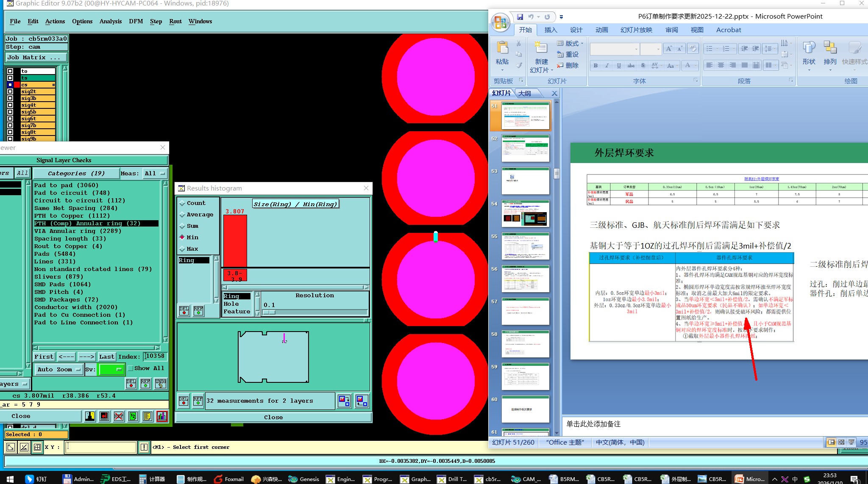This screenshot has width=868, height=484.
Task: Enable the Show All checkbox
Action: (x=131, y=368)
